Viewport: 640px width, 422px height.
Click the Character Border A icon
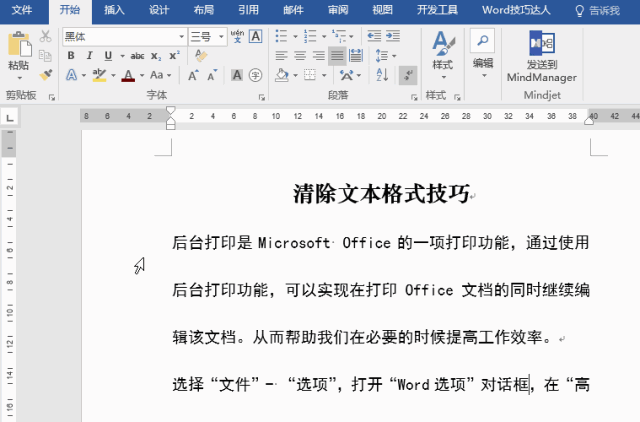(x=256, y=36)
